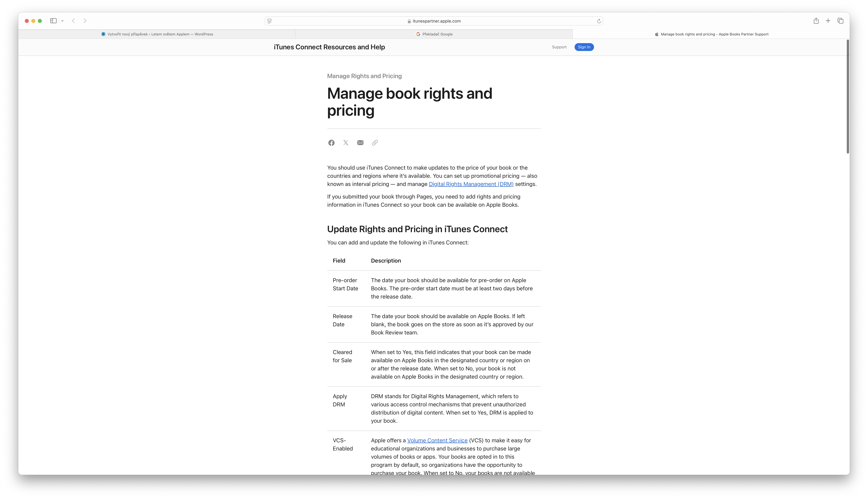Reload the page with refresh icon

pos(599,21)
